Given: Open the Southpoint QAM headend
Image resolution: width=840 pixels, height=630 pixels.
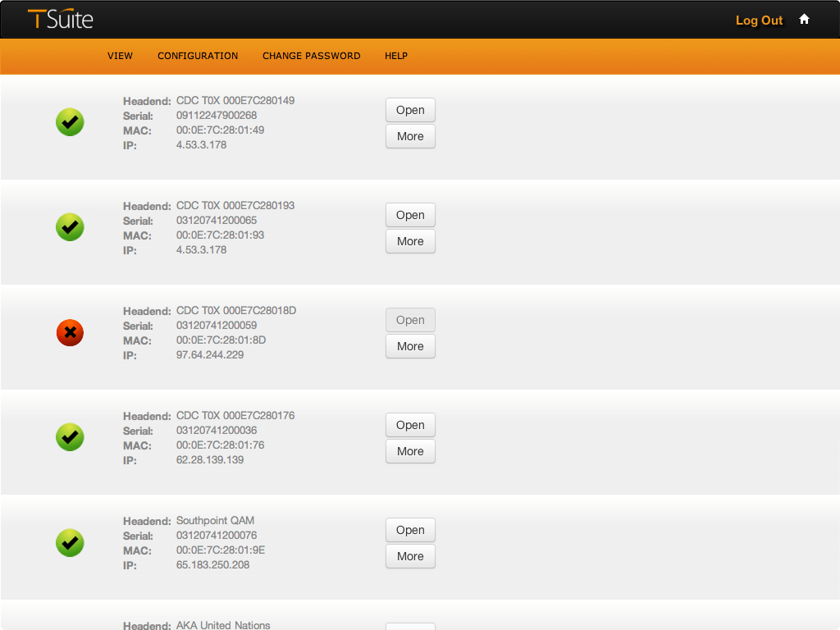Looking at the screenshot, I should point(410,530).
